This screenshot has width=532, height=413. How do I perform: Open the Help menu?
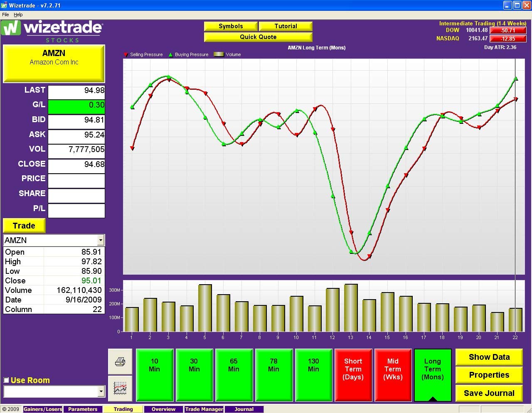click(18, 15)
